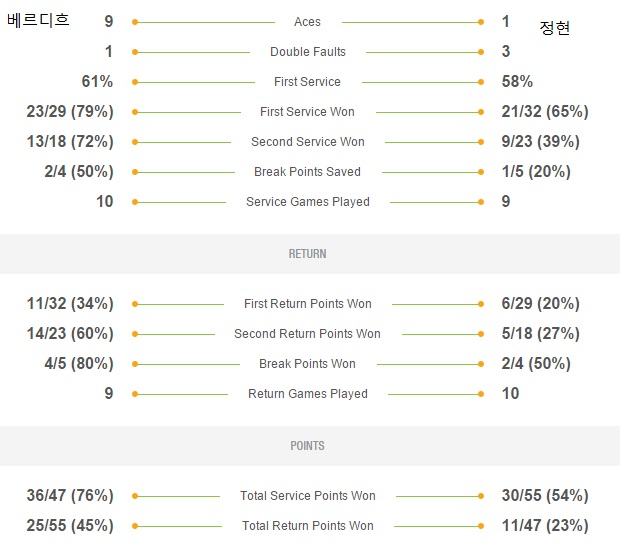Click left orange dot beside First Service

[x=135, y=82]
